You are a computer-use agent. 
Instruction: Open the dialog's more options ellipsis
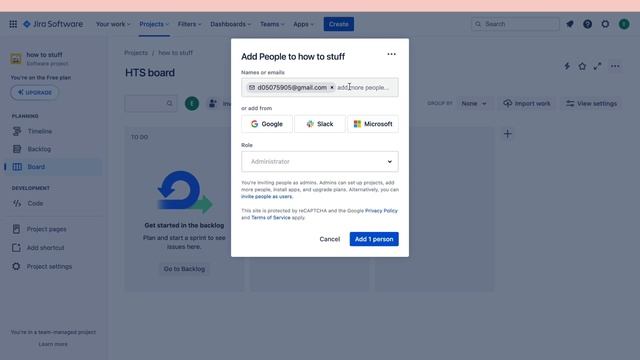click(391, 54)
